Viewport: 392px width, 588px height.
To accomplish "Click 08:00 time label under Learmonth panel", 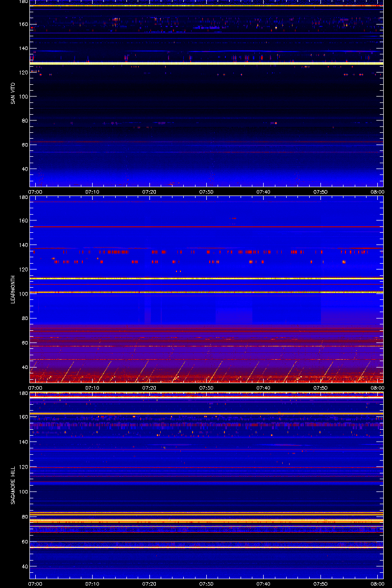I will coord(377,388).
